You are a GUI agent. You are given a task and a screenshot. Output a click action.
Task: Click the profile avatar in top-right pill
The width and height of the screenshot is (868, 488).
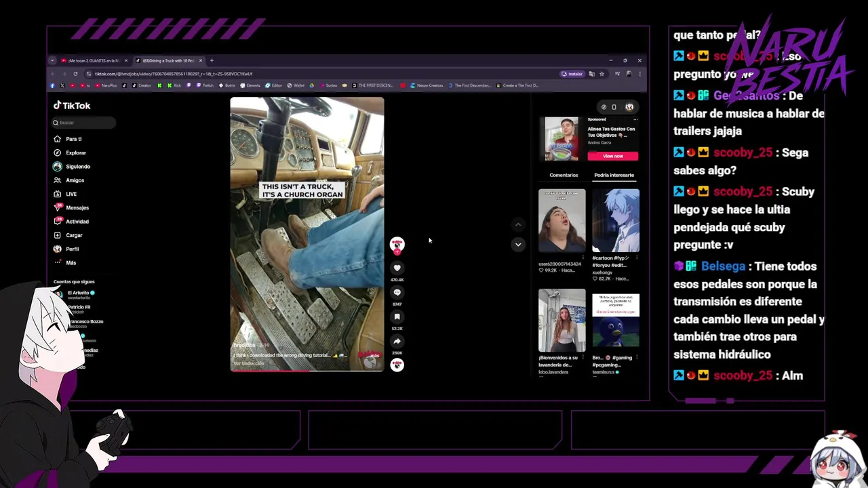[x=629, y=107]
